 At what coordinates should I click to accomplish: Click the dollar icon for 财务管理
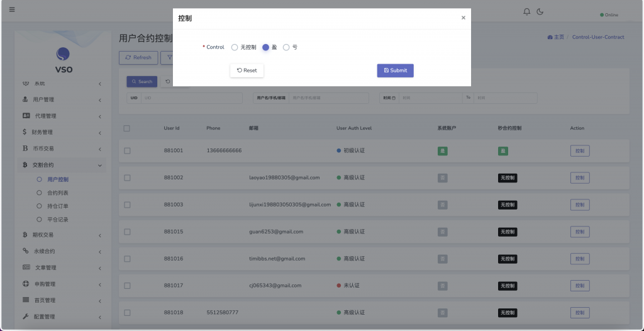[x=25, y=132]
